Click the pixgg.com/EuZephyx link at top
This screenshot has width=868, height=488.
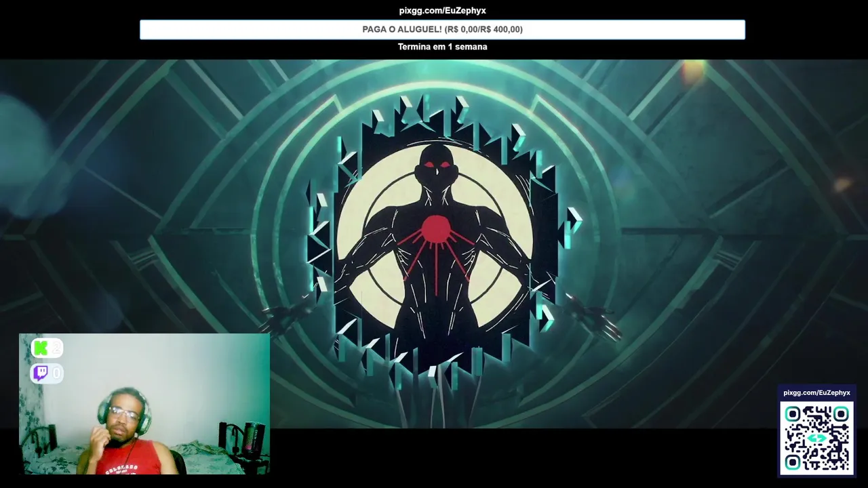pyautogui.click(x=442, y=10)
